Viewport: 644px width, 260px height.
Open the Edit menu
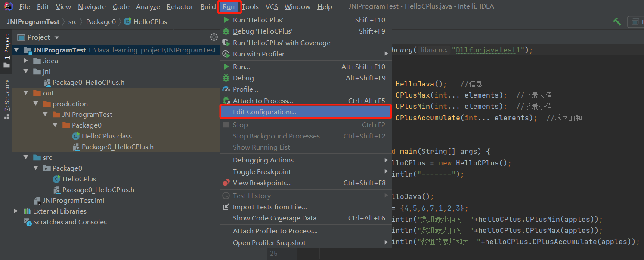[43, 6]
